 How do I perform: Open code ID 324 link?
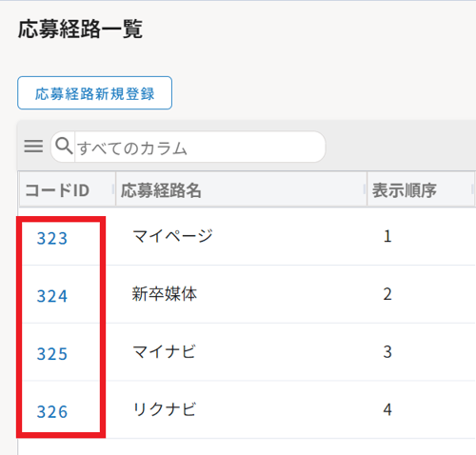(52, 296)
